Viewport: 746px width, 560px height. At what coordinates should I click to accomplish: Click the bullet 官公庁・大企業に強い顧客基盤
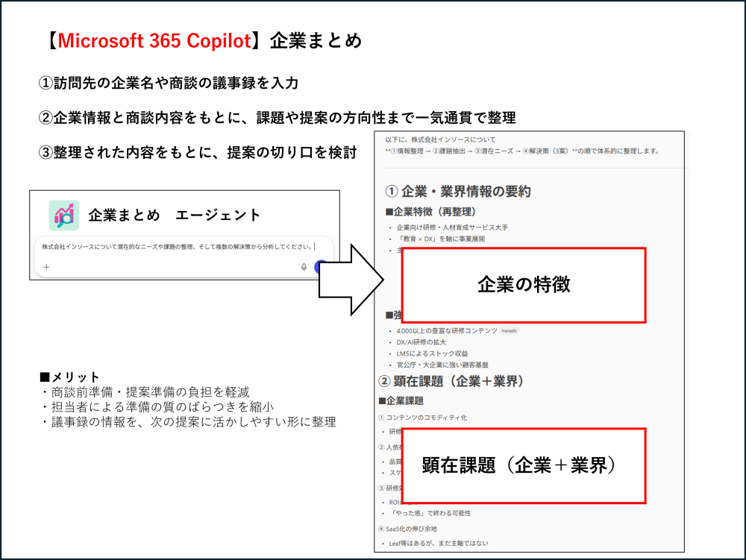(x=442, y=365)
